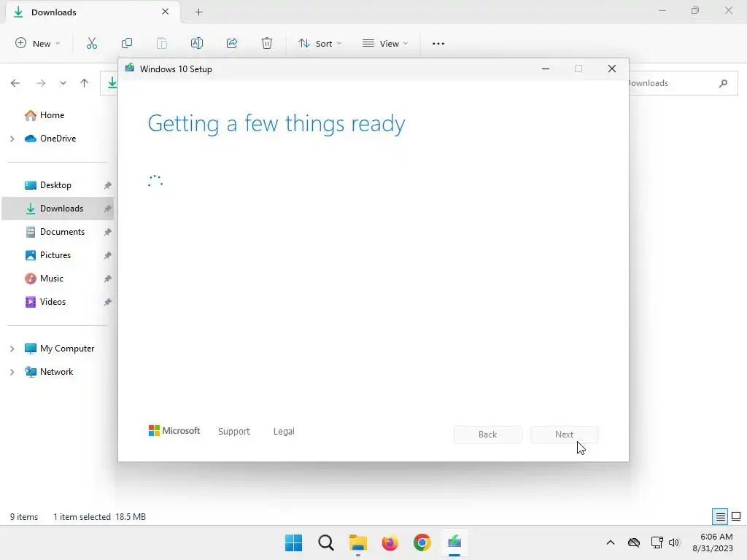Go forward using the forward arrow
This screenshot has width=747, height=560.
click(x=41, y=83)
